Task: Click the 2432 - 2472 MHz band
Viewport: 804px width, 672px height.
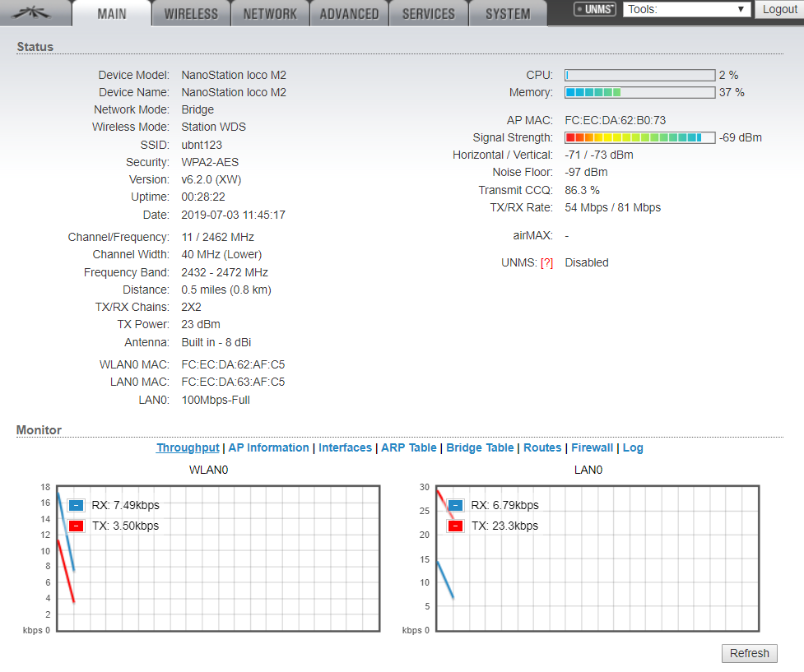Action: (x=225, y=273)
